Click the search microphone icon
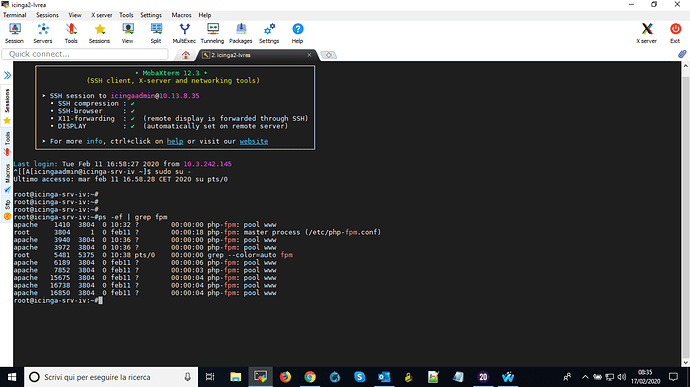This screenshot has height=387, width=690. (187, 377)
